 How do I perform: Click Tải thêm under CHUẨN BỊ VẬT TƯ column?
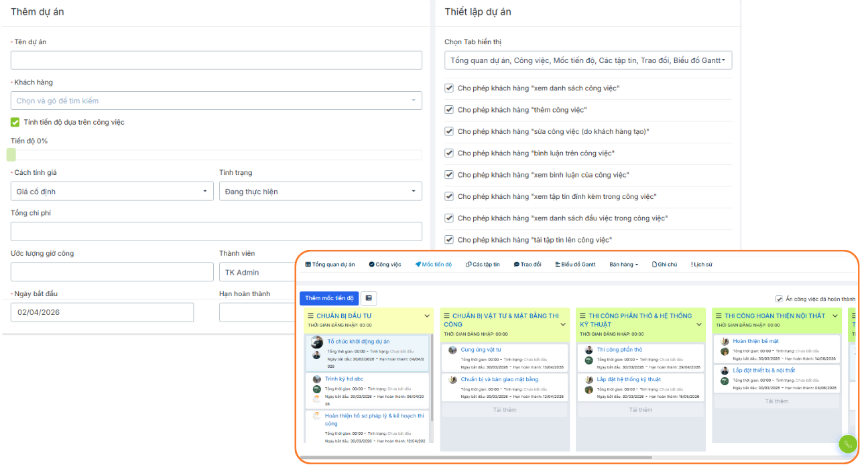505,410
